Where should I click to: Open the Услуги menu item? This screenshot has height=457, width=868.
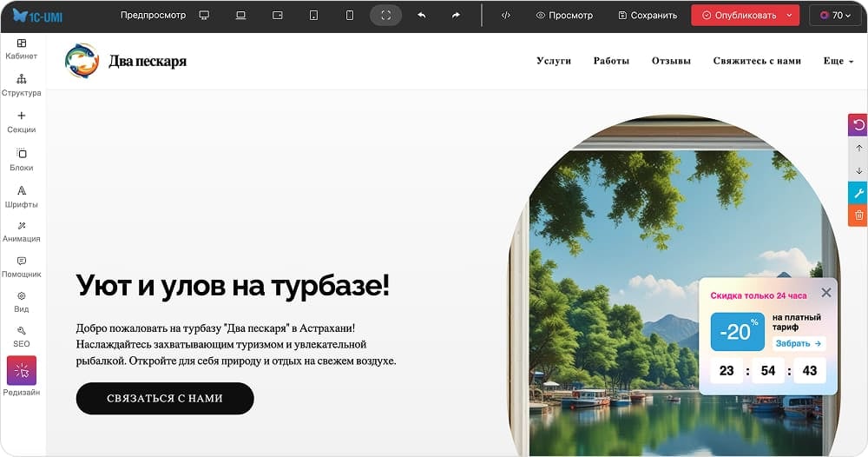(554, 61)
